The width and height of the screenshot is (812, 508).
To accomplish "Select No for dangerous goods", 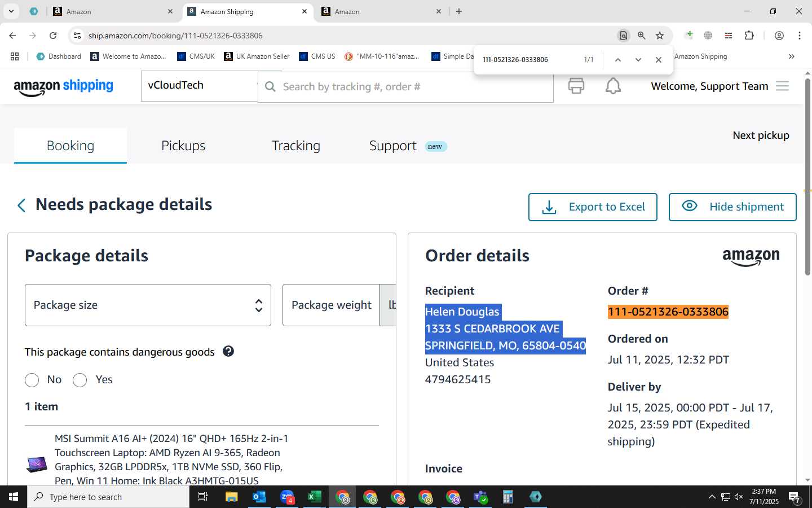I will (x=32, y=380).
